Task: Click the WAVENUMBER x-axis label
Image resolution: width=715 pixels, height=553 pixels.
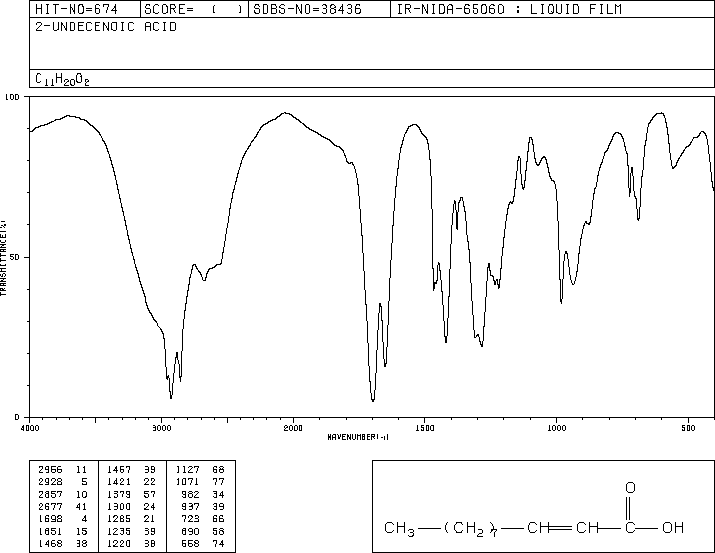Action: coord(358,437)
